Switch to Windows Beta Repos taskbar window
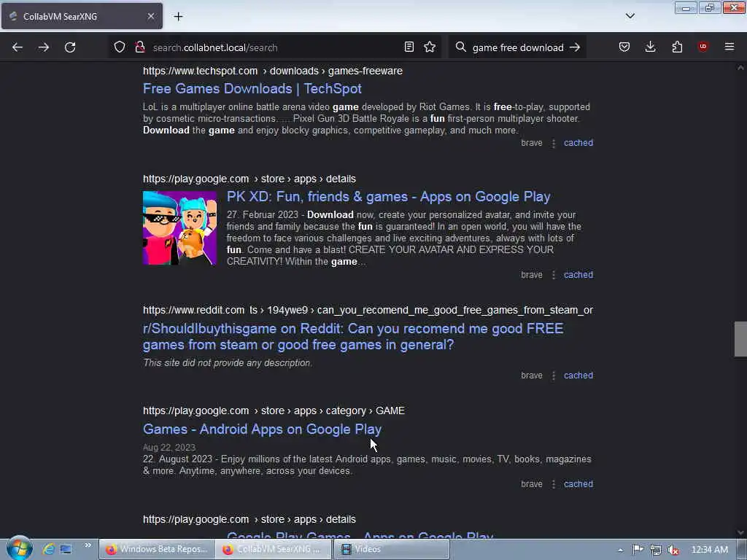Image resolution: width=747 pixels, height=560 pixels. coord(157,549)
